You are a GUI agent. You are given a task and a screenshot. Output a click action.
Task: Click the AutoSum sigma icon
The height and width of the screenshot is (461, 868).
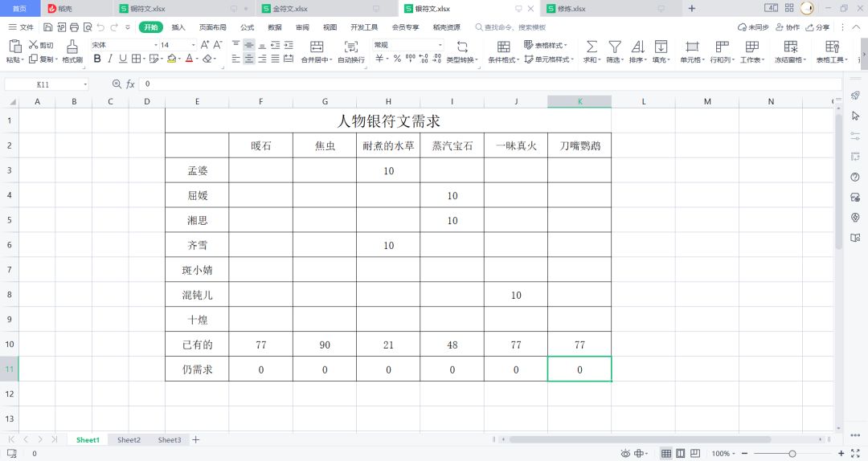coord(592,47)
